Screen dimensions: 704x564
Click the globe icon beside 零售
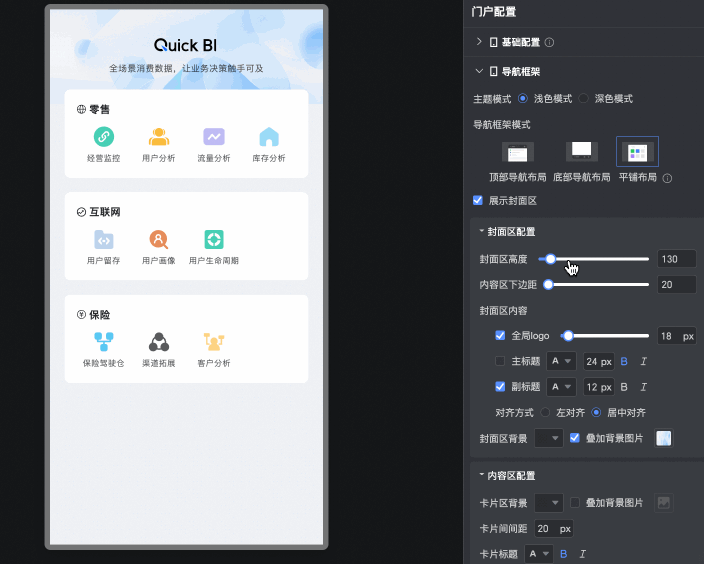[x=81, y=109]
